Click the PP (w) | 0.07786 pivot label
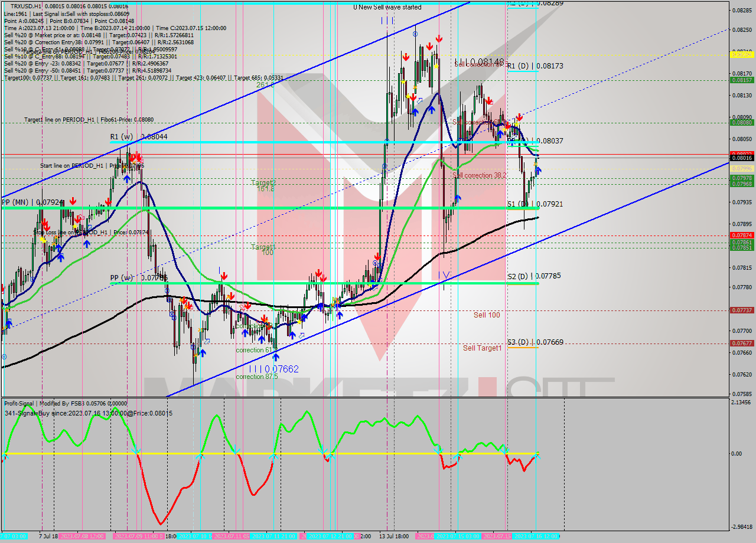Viewport: 756px width, 543px height. pos(139,277)
